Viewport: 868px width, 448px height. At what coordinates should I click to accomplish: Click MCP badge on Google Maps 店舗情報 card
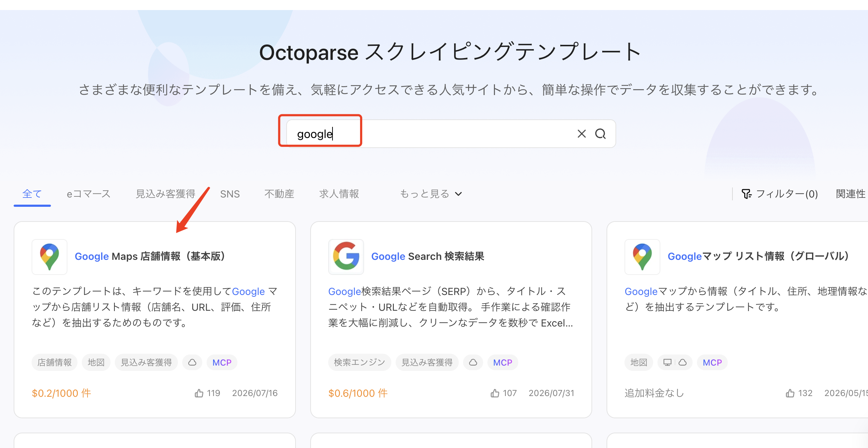[222, 362]
